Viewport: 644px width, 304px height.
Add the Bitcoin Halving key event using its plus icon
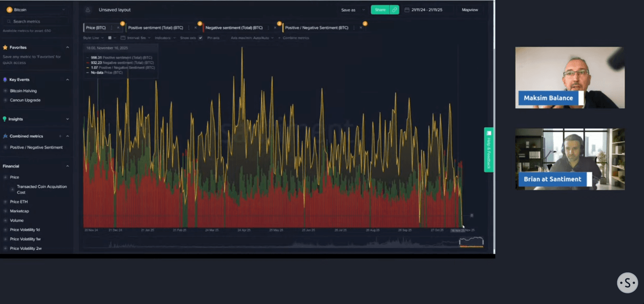(x=5, y=91)
